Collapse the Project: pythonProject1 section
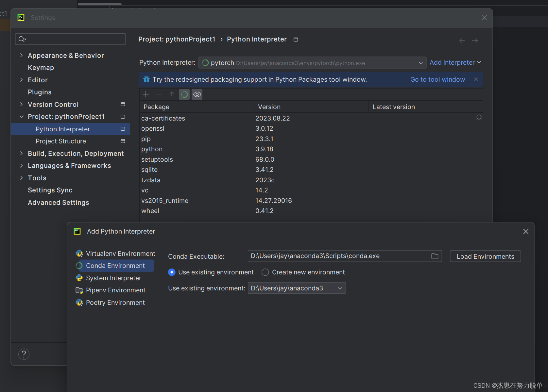 point(22,117)
